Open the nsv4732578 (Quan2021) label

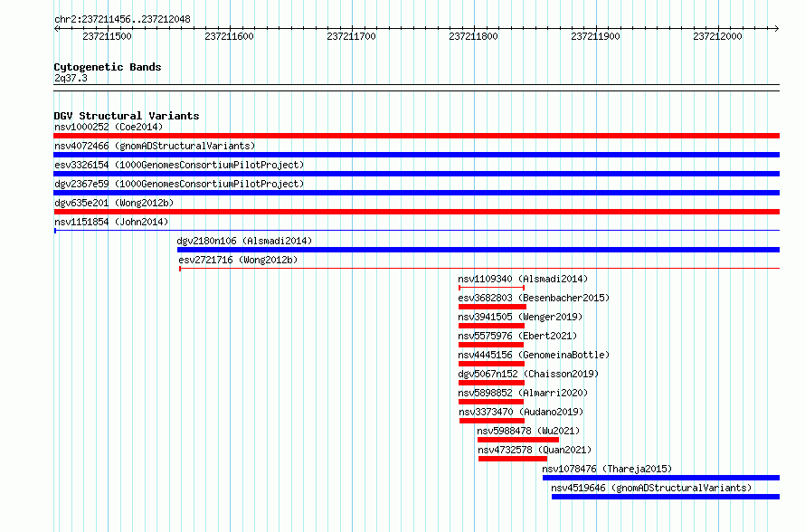(x=535, y=450)
